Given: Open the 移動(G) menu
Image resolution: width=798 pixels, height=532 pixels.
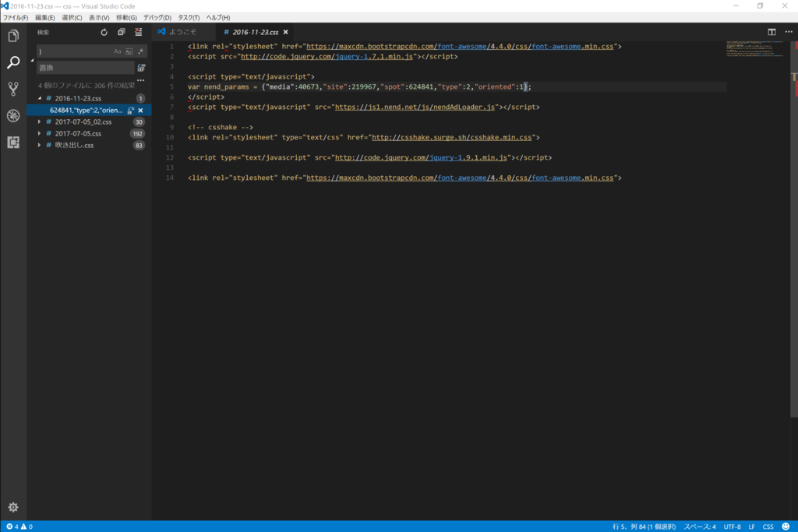Looking at the screenshot, I should (126, 17).
